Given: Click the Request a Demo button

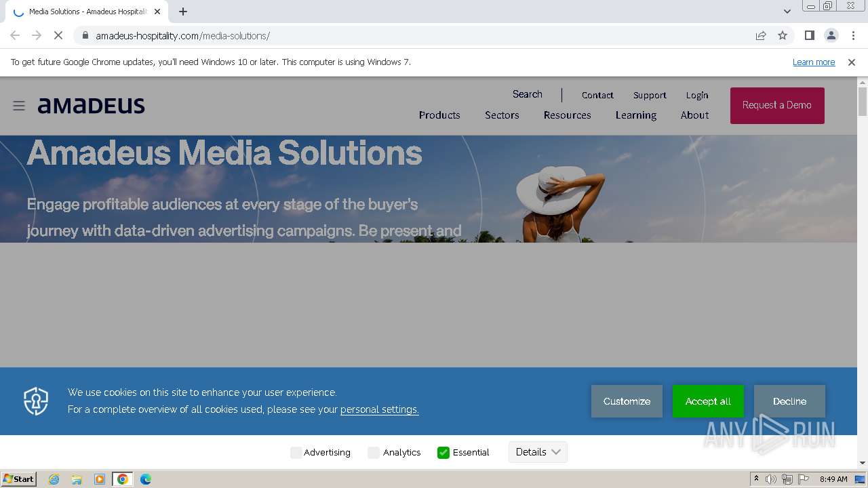Looking at the screenshot, I should click(x=777, y=106).
